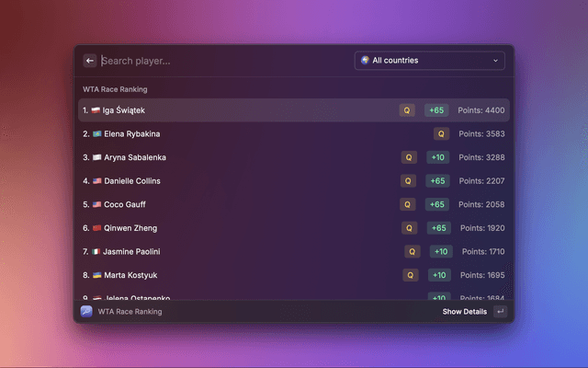This screenshot has height=368, width=588.
Task: Click the Q badge on Marta Kostyuk row
Action: coord(411,275)
